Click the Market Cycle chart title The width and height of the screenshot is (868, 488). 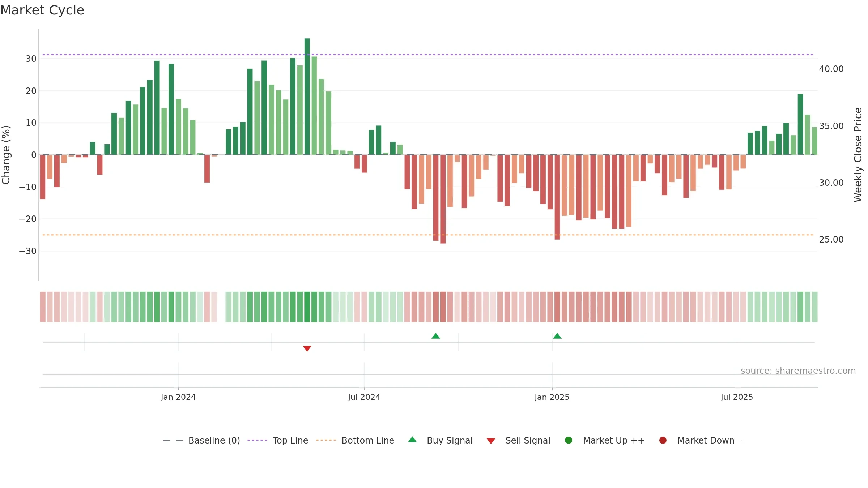tap(42, 10)
